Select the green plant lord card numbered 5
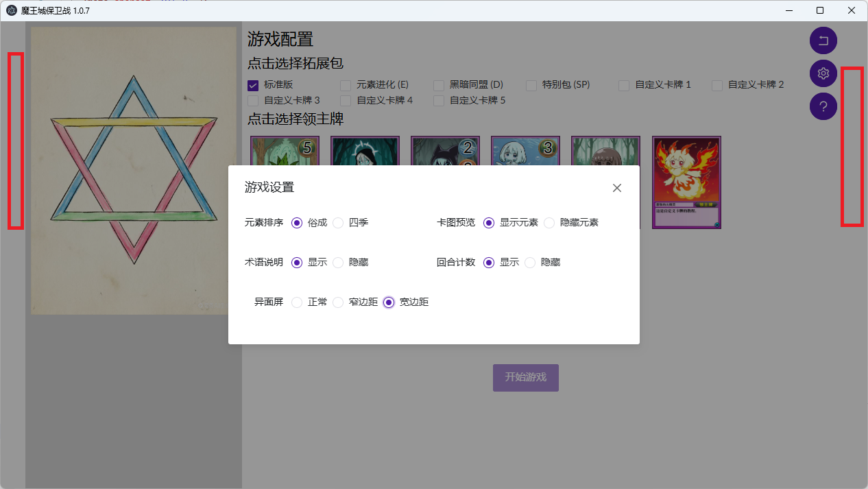 point(285,151)
